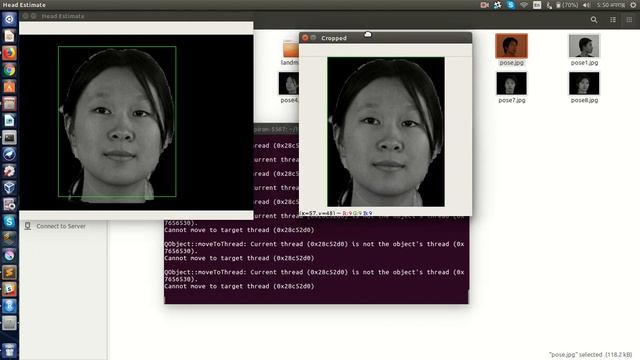Open the Ubuntu dash search launcher
Viewport: 640px width, 360px height.
point(9,19)
